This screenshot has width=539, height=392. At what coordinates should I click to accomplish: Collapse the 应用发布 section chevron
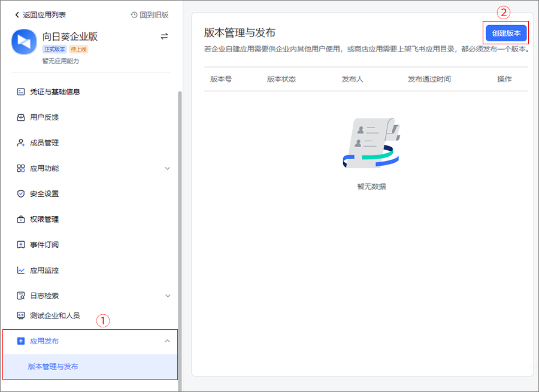167,341
